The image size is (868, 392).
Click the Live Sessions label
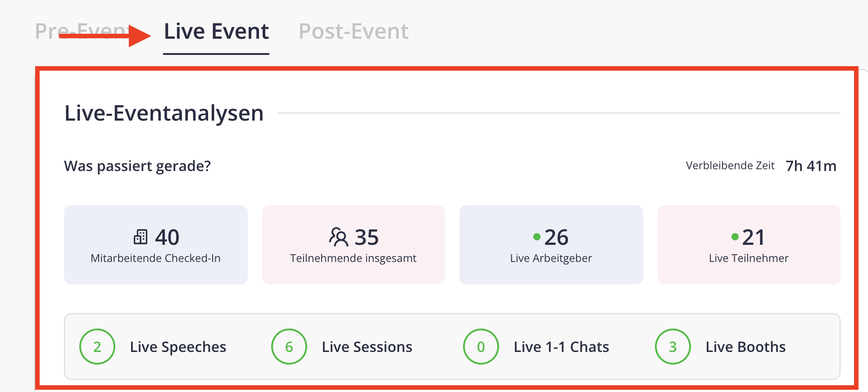[x=367, y=347]
